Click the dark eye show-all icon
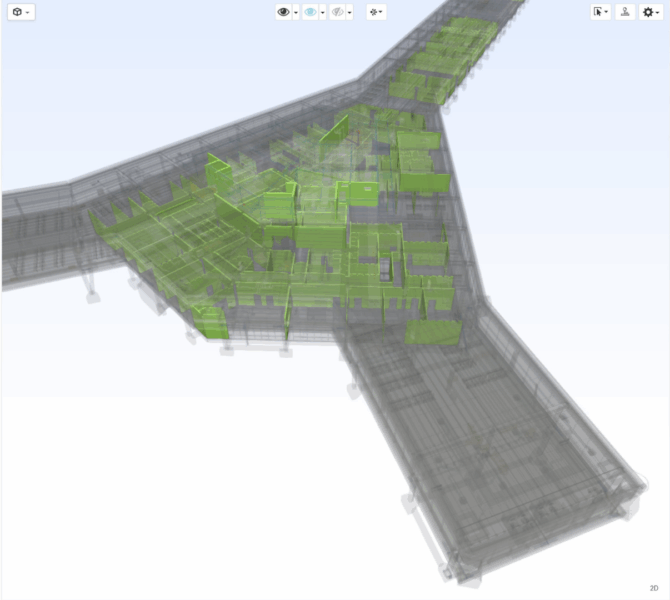 point(284,12)
